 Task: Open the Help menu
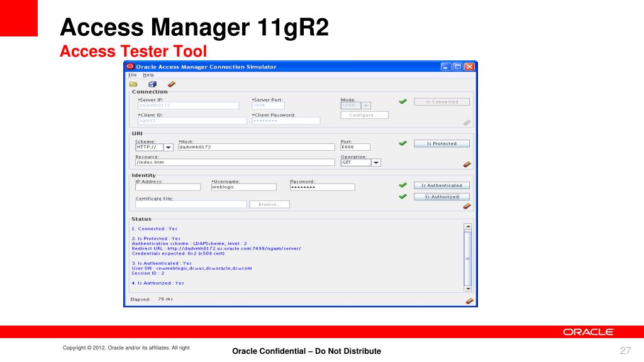pyautogui.click(x=148, y=75)
